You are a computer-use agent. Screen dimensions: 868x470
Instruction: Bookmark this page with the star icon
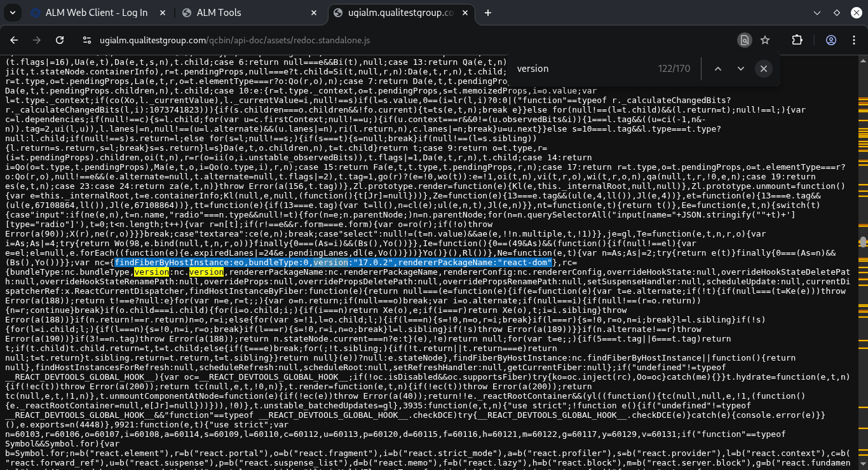(765, 40)
